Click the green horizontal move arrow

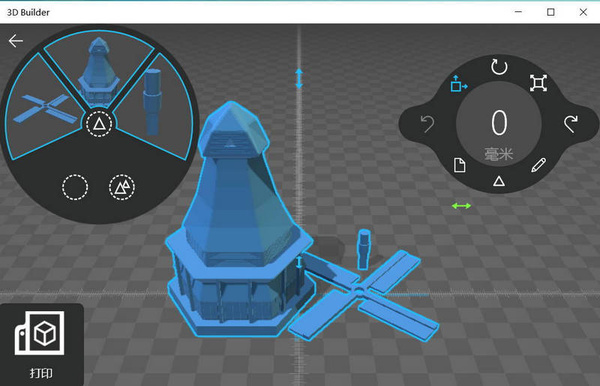[461, 206]
